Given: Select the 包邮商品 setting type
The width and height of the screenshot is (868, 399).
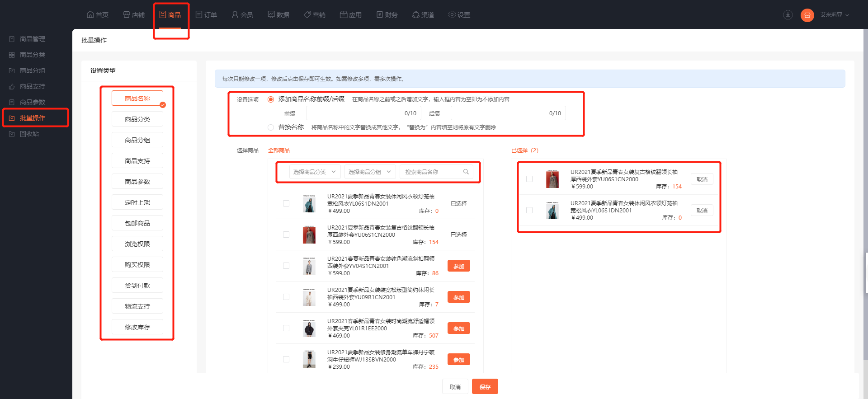Looking at the screenshot, I should tap(137, 223).
